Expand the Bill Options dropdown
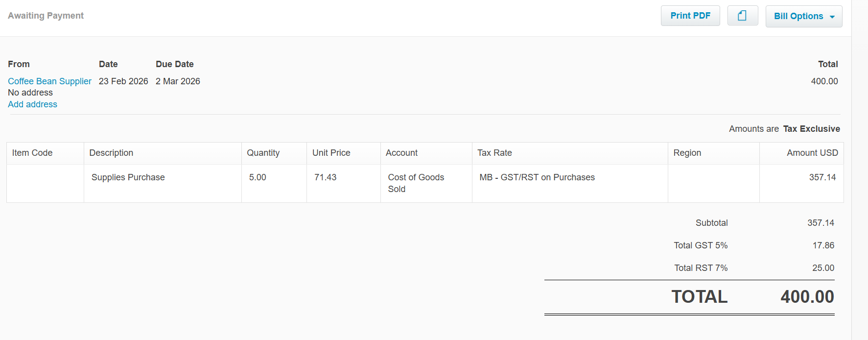This screenshot has height=340, width=868. [803, 16]
